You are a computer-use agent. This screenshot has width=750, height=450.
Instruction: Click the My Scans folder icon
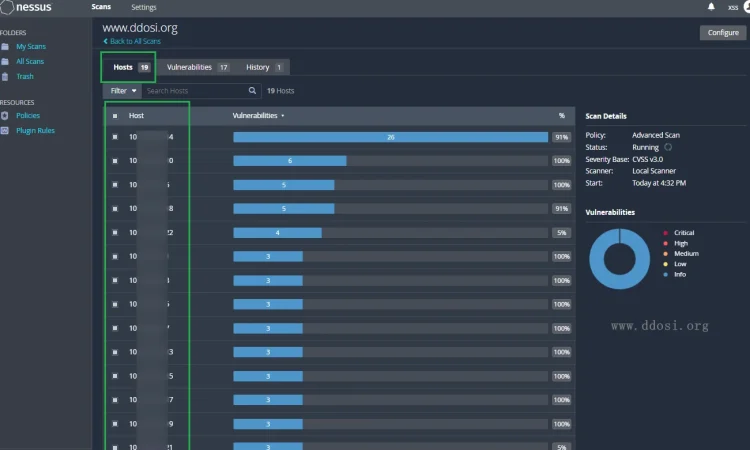[5, 46]
